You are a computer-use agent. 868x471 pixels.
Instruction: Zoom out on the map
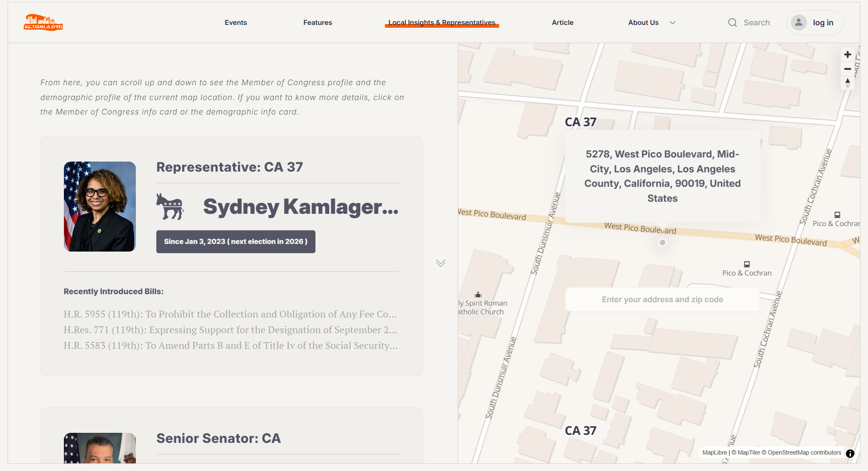coord(848,69)
